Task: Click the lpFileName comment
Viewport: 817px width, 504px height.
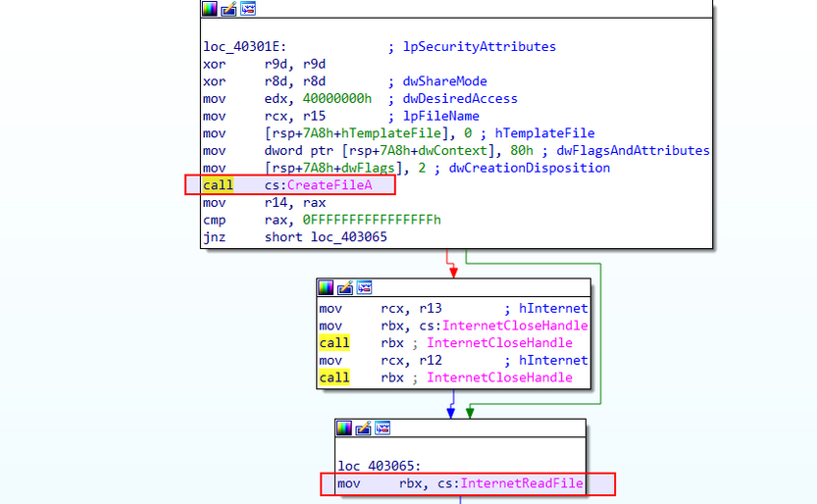Action: [x=440, y=116]
